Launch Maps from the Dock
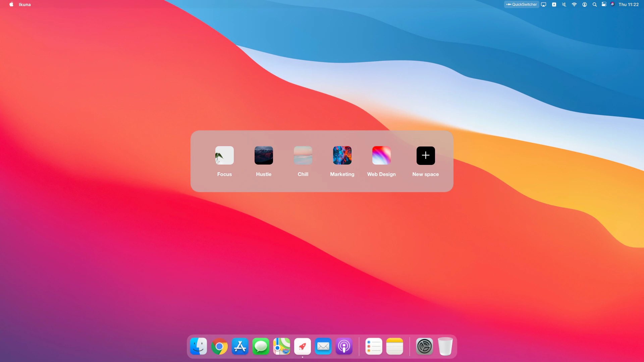Viewport: 644px width, 362px height. click(282, 346)
